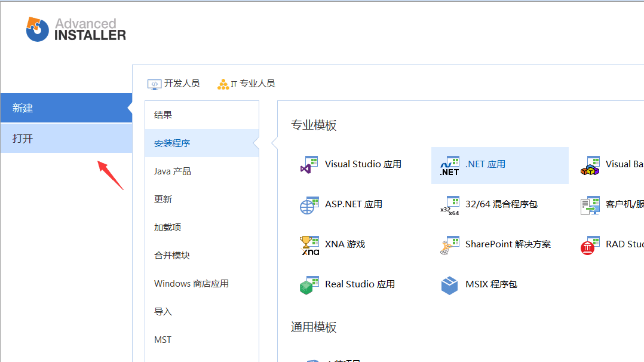The image size is (644, 362).
Task: Select the MST category
Action: tap(202, 340)
